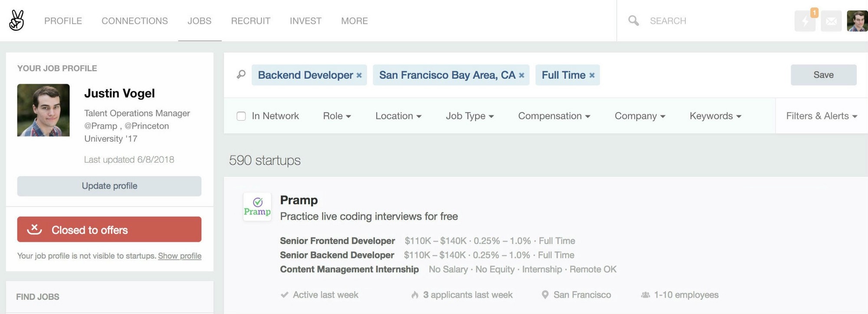Click the user avatar in top bar
This screenshot has height=314, width=868.
pos(857,21)
